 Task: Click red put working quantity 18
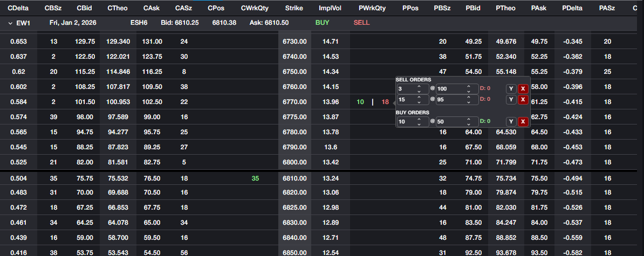point(385,102)
